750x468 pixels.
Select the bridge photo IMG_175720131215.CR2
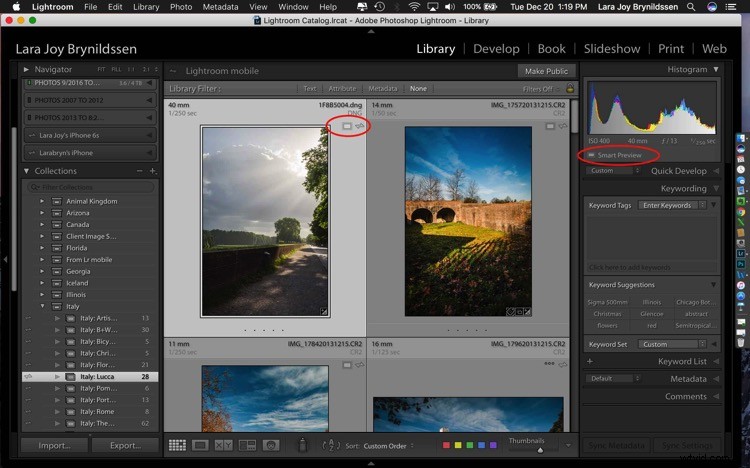tap(468, 221)
